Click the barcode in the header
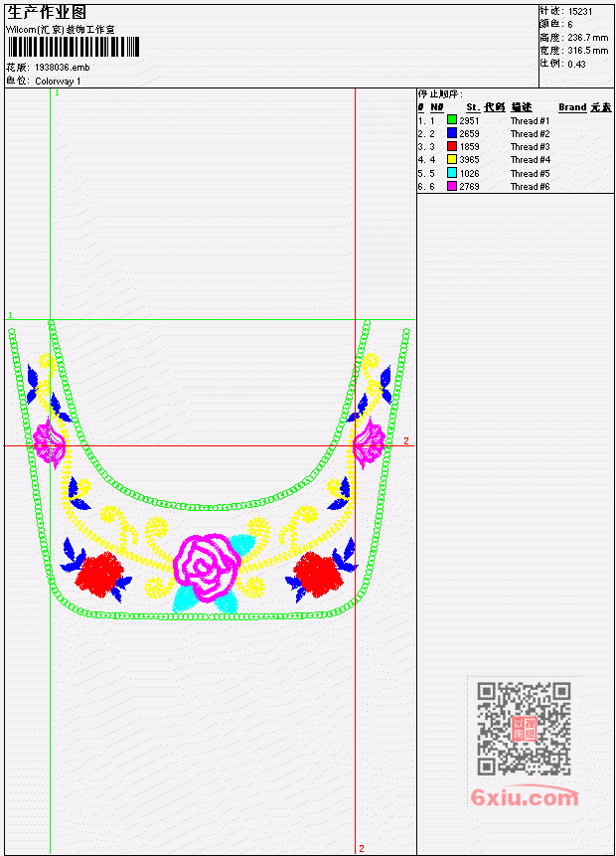 point(74,47)
